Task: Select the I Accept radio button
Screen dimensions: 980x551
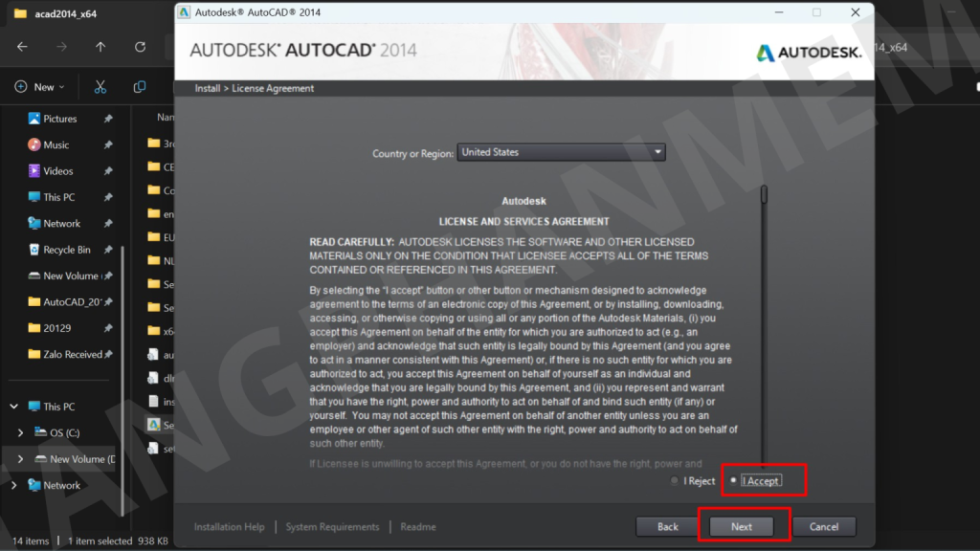Action: click(734, 480)
